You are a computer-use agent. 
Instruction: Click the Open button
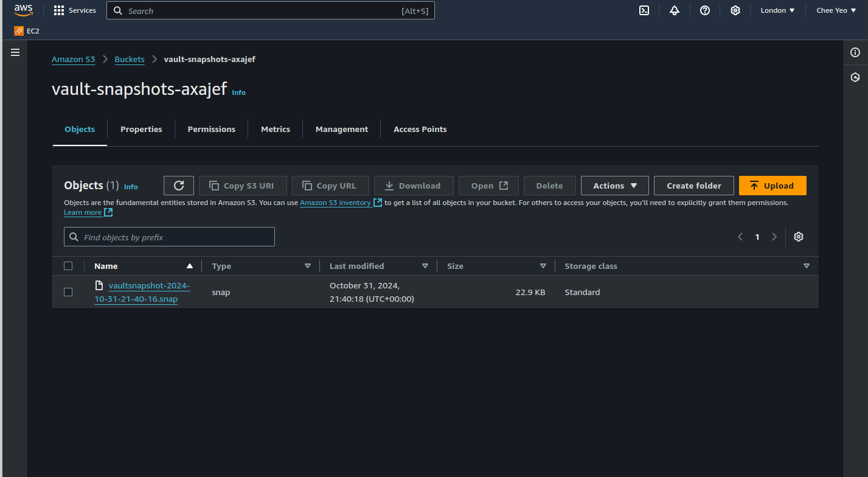click(x=488, y=186)
